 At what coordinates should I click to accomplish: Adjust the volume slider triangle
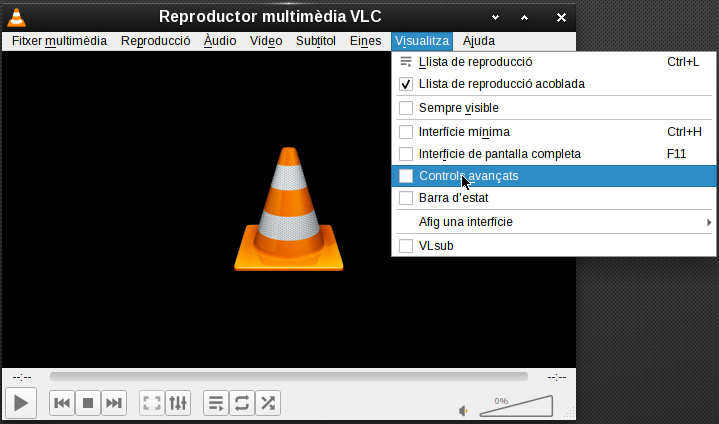(x=516, y=406)
